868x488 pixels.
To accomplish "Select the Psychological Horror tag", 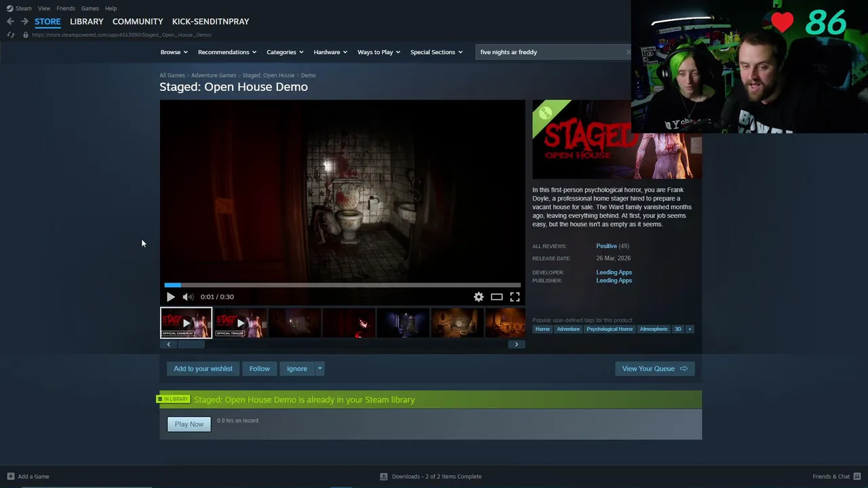I will (x=610, y=329).
